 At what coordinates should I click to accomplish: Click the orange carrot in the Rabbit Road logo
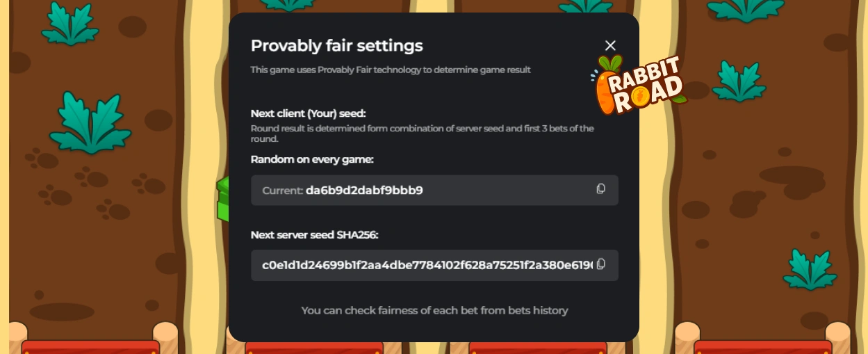pyautogui.click(x=606, y=90)
